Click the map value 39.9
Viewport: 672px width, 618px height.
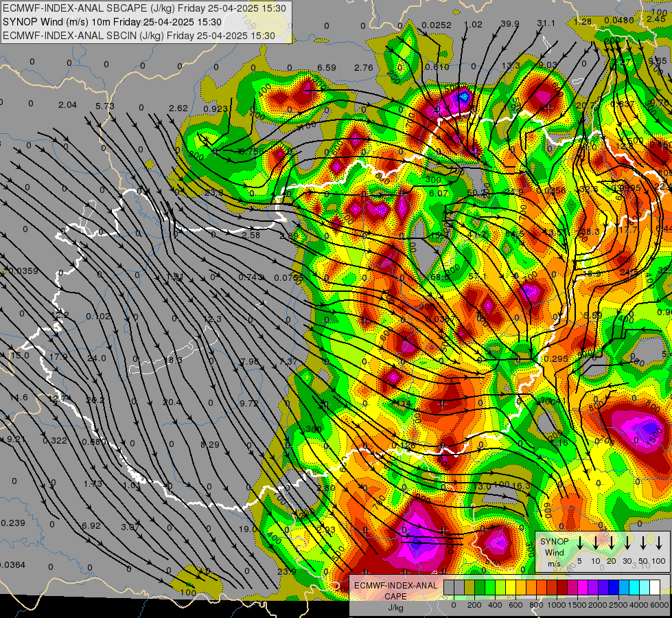coord(510,24)
